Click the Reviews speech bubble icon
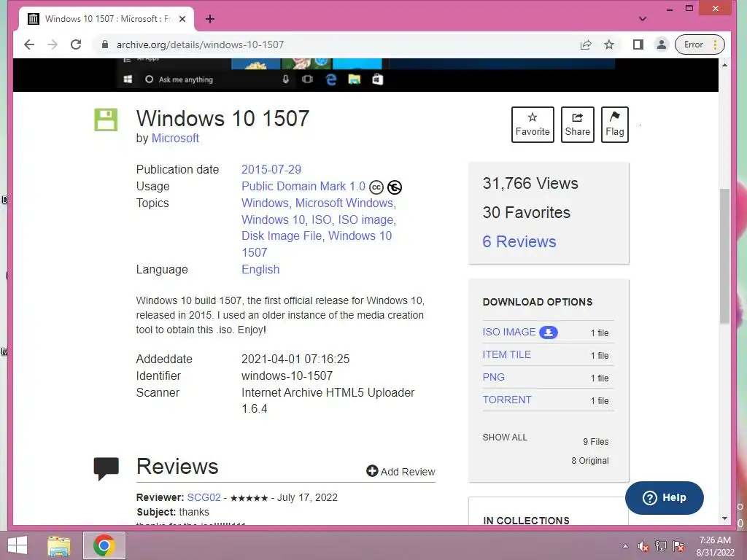Image resolution: width=747 pixels, height=560 pixels. click(x=106, y=469)
